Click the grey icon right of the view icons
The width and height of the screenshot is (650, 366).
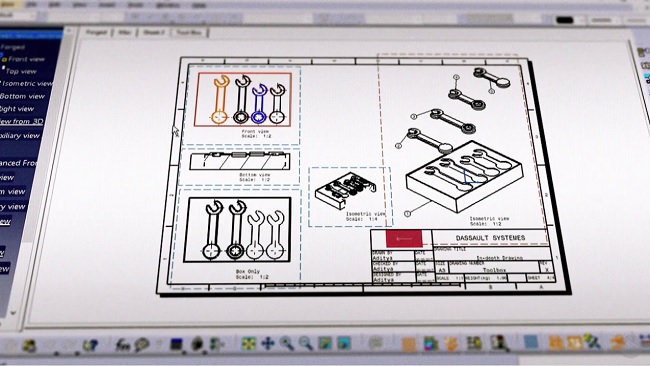click(x=376, y=343)
